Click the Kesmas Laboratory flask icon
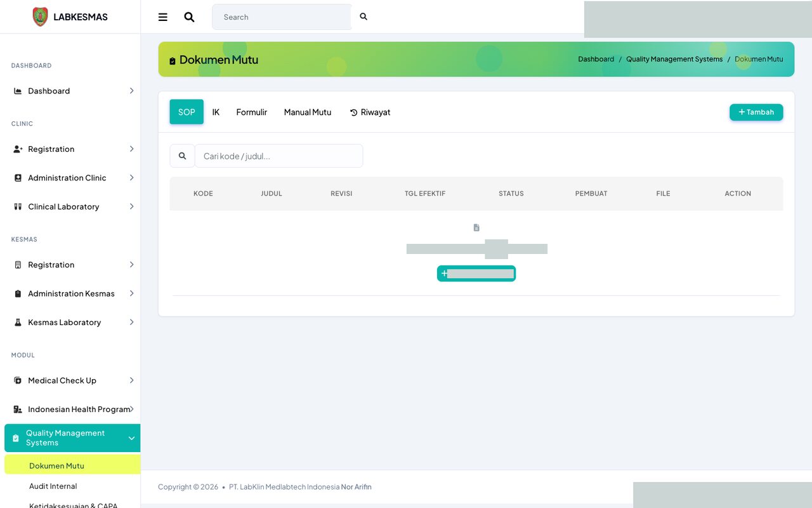 pos(18,323)
